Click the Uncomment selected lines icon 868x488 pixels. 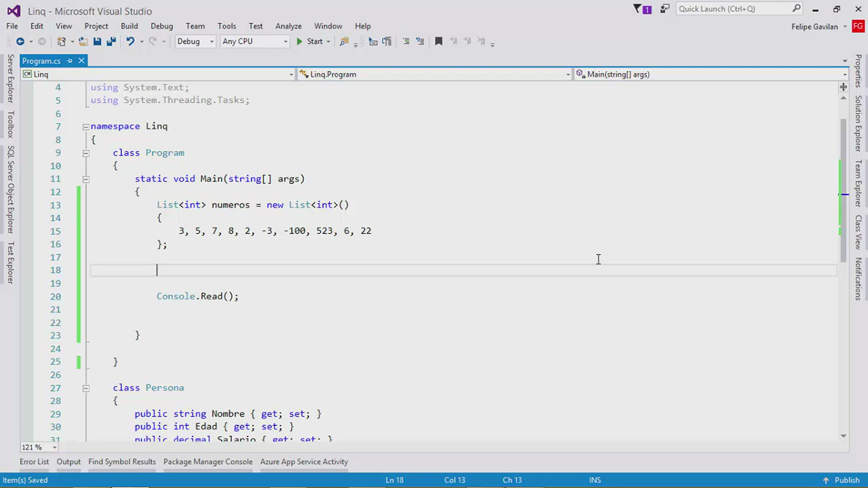coord(420,42)
